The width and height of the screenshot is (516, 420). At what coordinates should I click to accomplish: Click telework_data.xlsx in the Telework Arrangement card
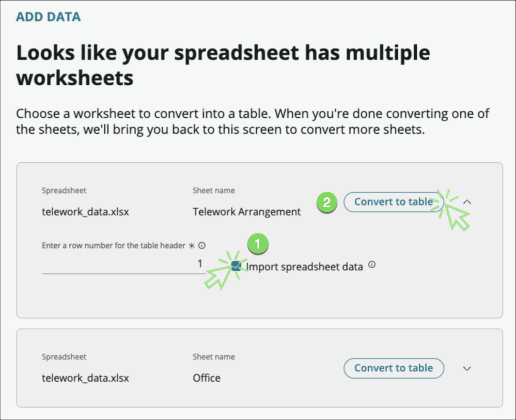point(85,212)
